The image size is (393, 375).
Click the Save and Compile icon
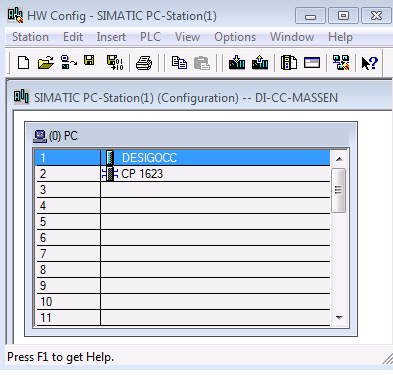115,63
